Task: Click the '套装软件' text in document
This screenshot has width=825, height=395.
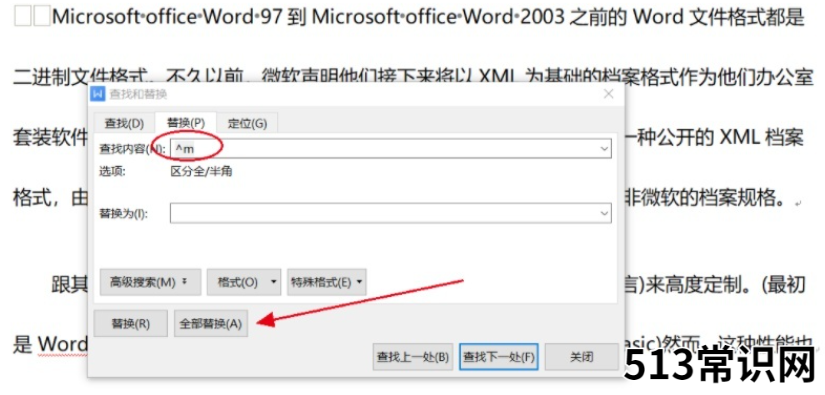Action: pyautogui.click(x=50, y=138)
